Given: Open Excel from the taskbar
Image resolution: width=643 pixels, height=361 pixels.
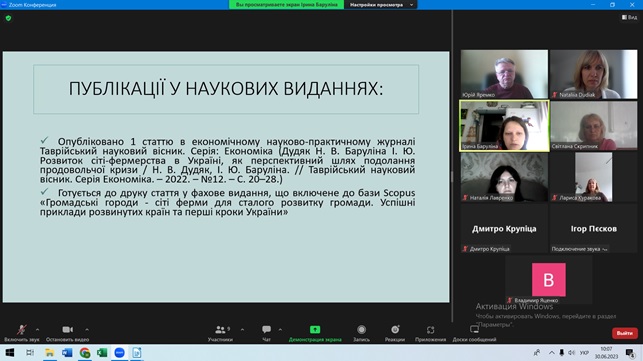Looking at the screenshot, I should point(102,353).
